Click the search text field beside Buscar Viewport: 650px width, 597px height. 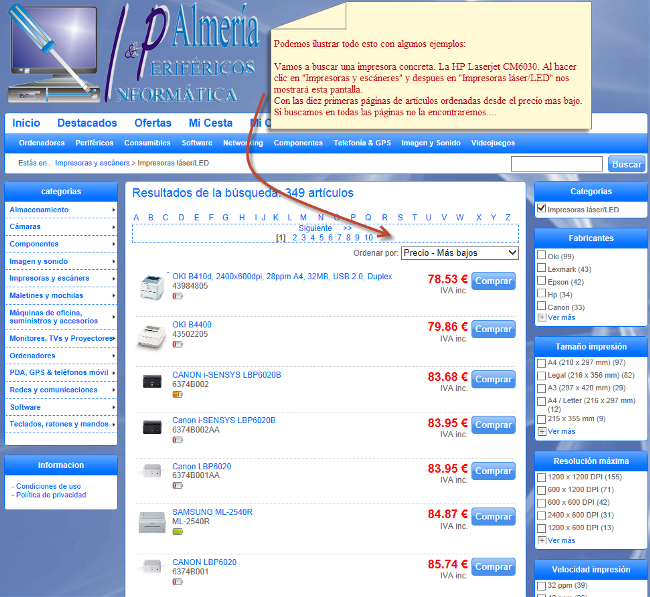coord(556,164)
